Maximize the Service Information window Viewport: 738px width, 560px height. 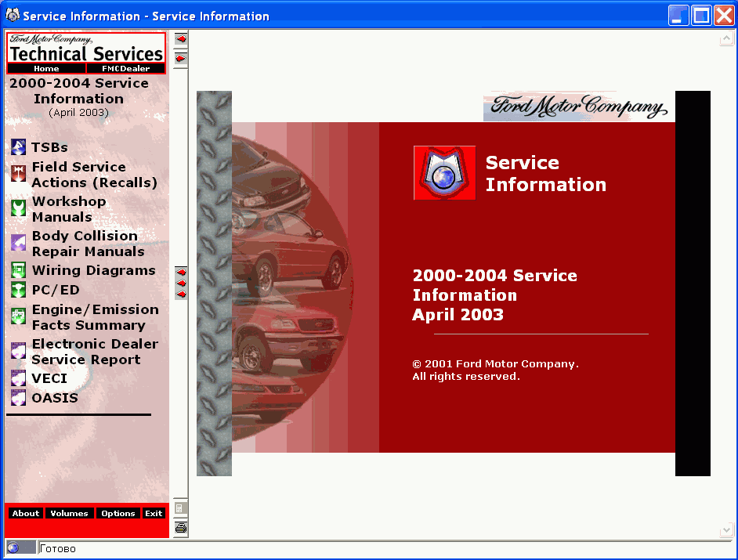(x=701, y=16)
